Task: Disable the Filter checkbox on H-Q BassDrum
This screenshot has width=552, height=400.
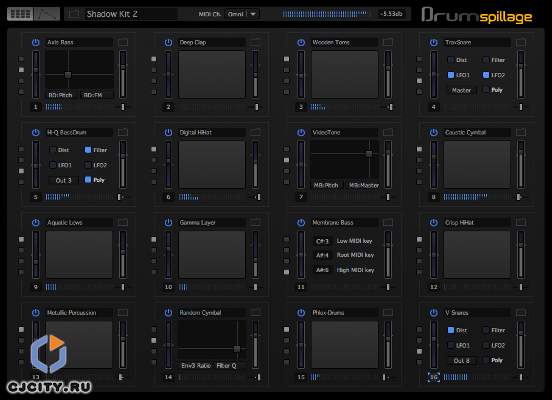Action: click(88, 150)
